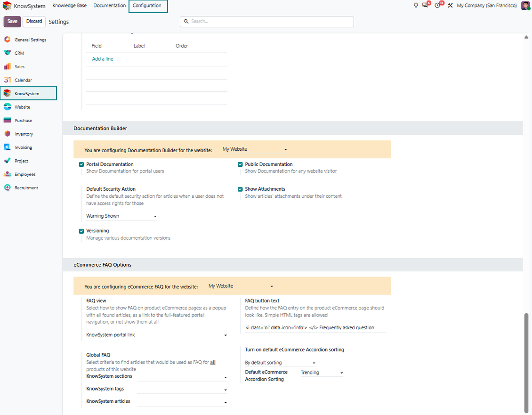Open the conversations messages icon

point(425,6)
